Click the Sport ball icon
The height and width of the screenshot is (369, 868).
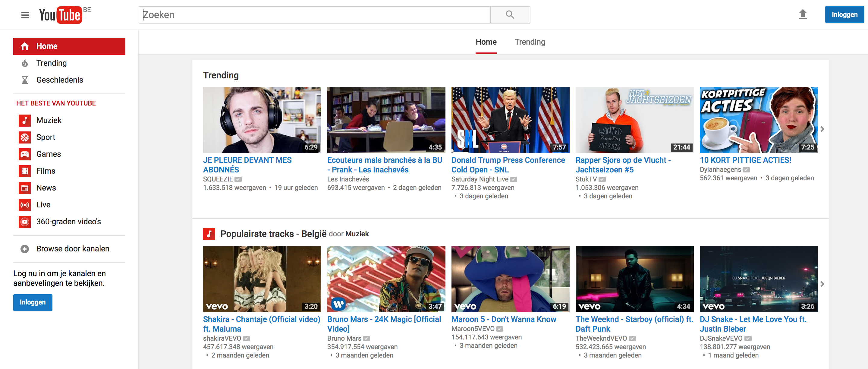coord(25,137)
